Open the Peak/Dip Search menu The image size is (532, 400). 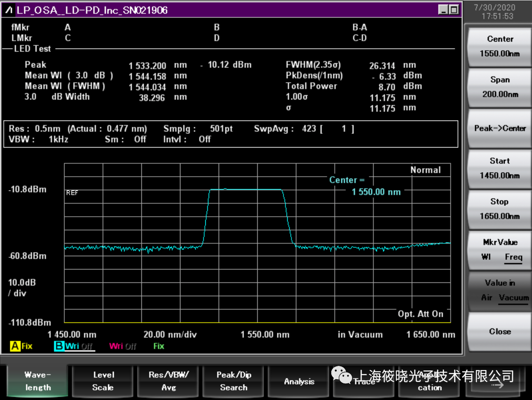tap(234, 381)
